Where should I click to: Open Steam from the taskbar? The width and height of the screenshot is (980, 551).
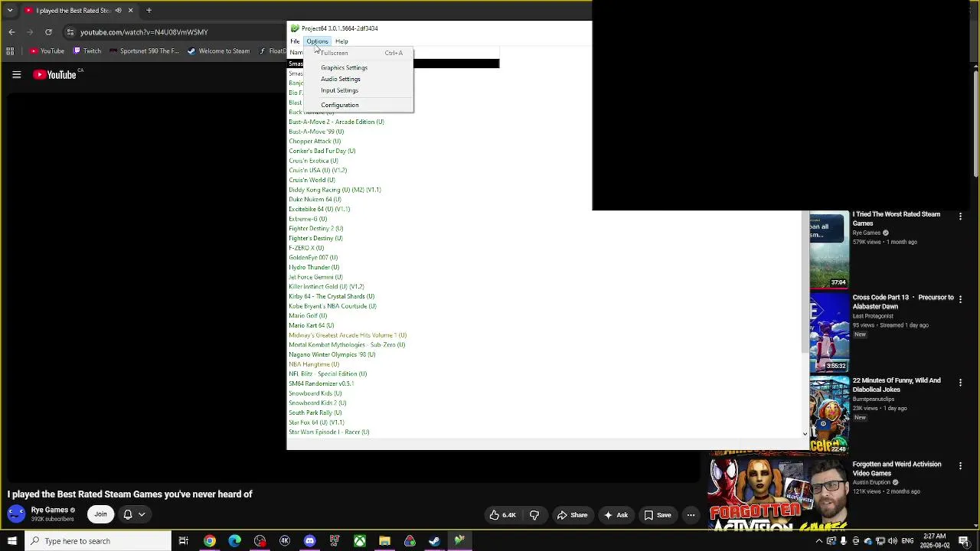pos(434,541)
